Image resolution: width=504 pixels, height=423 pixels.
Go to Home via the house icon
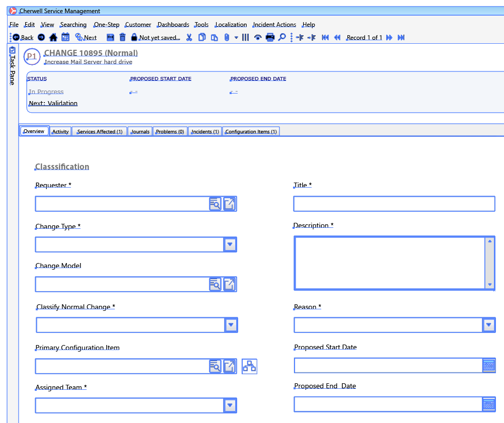pyautogui.click(x=53, y=37)
